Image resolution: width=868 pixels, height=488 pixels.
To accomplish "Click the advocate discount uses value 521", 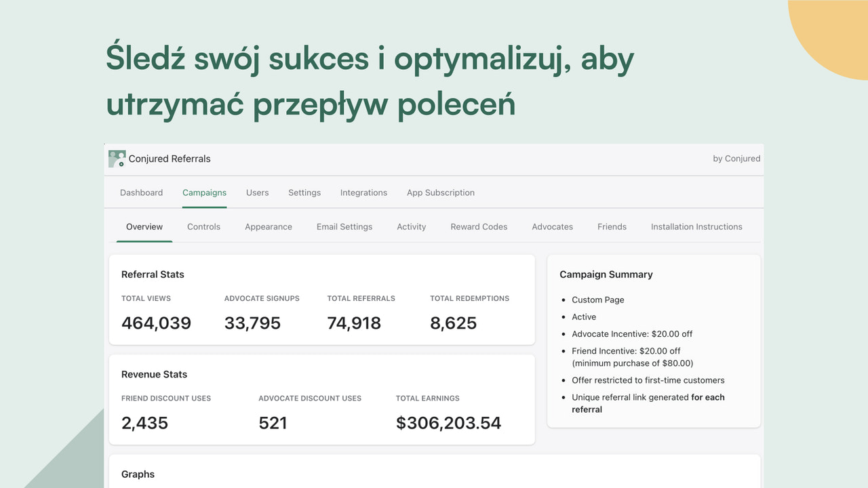I will [x=273, y=423].
